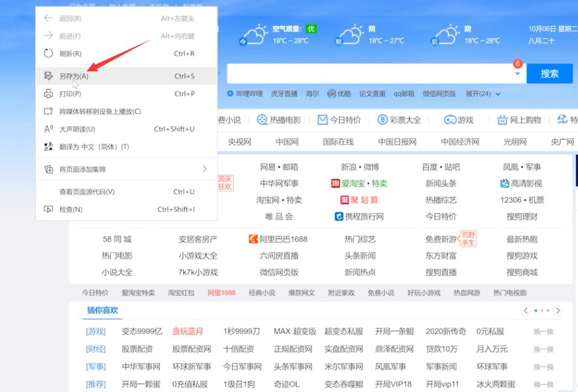Screen dimensions: 578x392
Task: Click the [财经] category label
Action: coord(96,349)
